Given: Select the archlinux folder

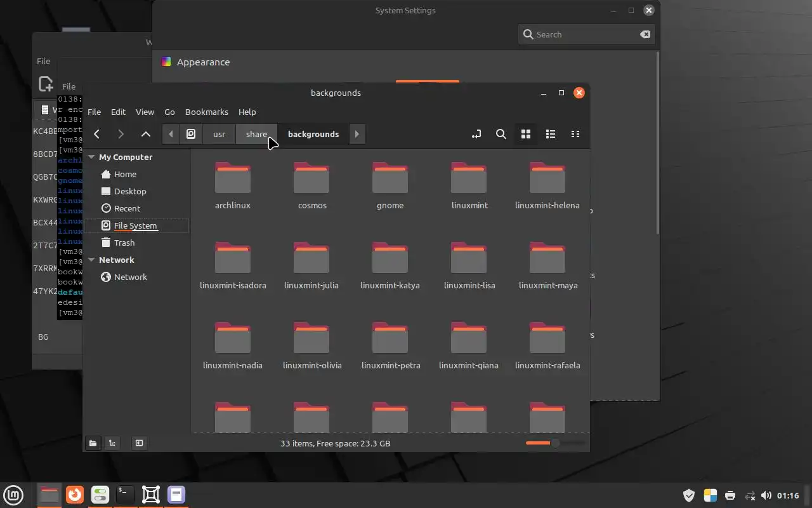Looking at the screenshot, I should coord(233,185).
